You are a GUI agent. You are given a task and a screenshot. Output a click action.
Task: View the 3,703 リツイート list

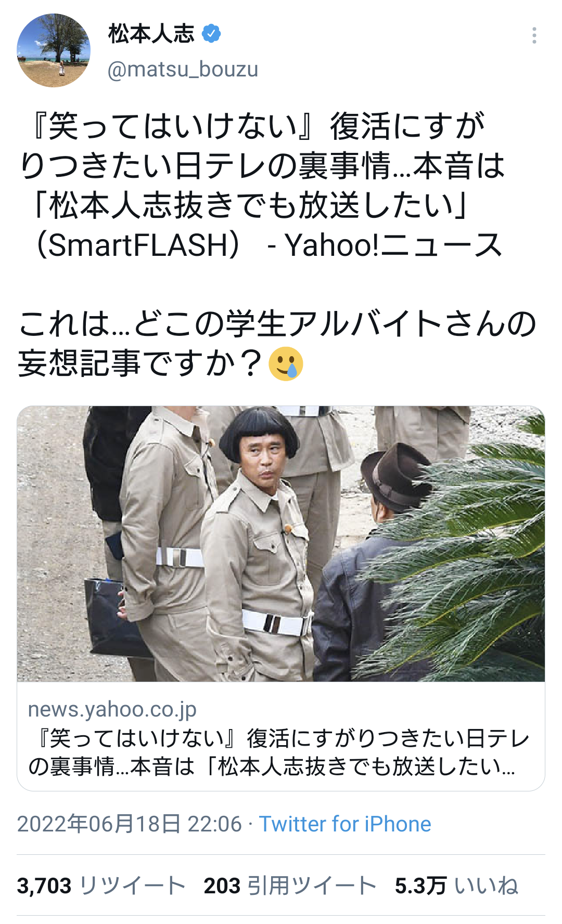pos(101,886)
